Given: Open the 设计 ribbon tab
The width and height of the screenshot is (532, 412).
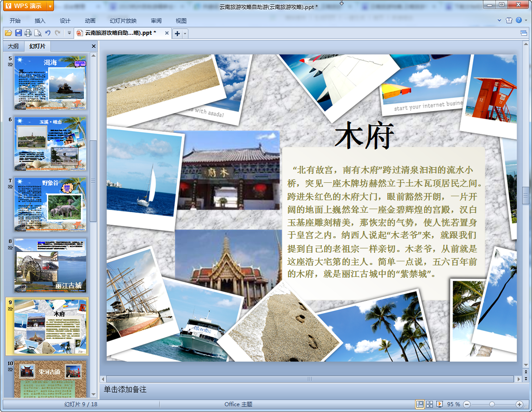Looking at the screenshot, I should (x=65, y=21).
